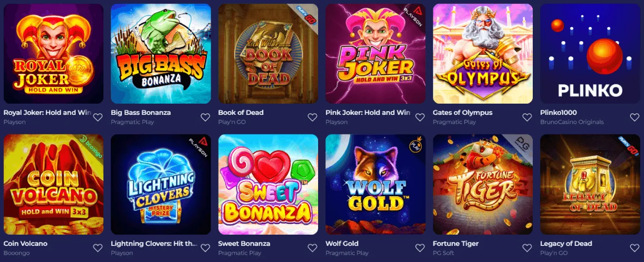
Task: Open the Book of Dead title link
Action: click(241, 112)
